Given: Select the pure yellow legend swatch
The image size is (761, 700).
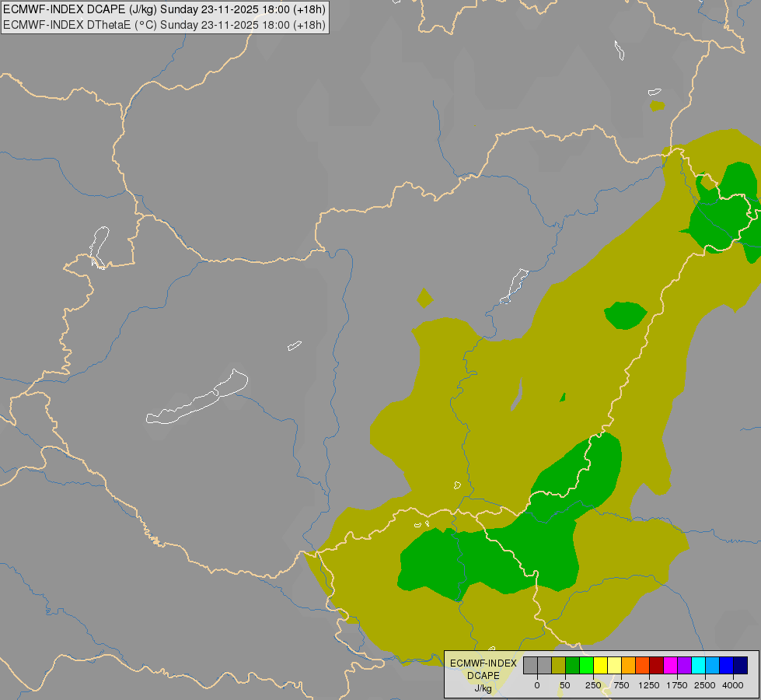Looking at the screenshot, I should pos(601,665).
